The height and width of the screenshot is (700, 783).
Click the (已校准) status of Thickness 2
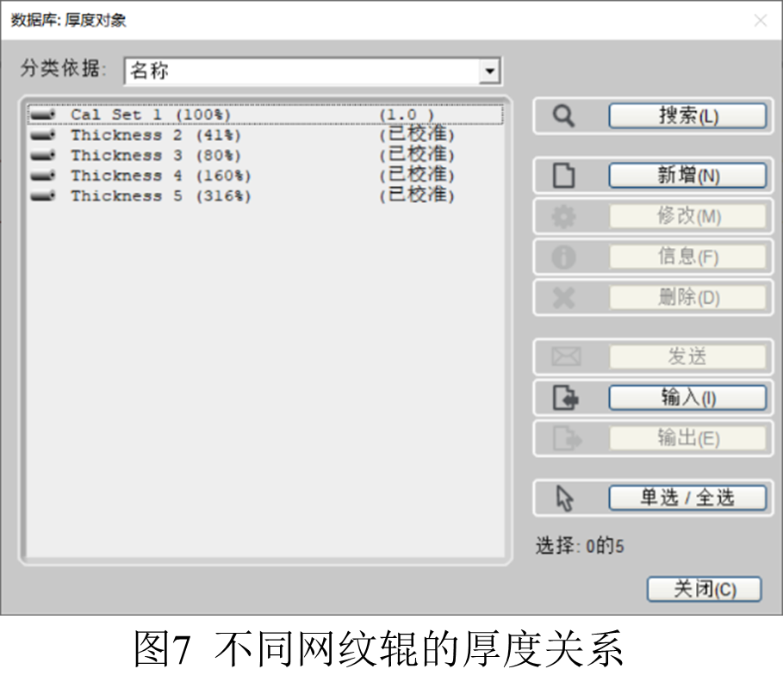(x=417, y=135)
